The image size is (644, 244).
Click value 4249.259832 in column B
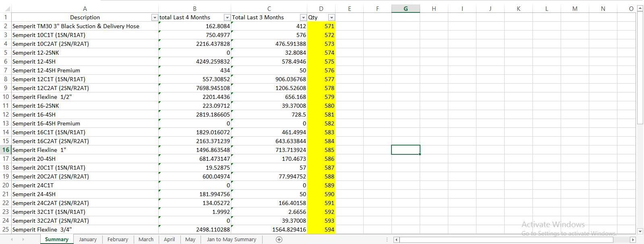[195, 62]
